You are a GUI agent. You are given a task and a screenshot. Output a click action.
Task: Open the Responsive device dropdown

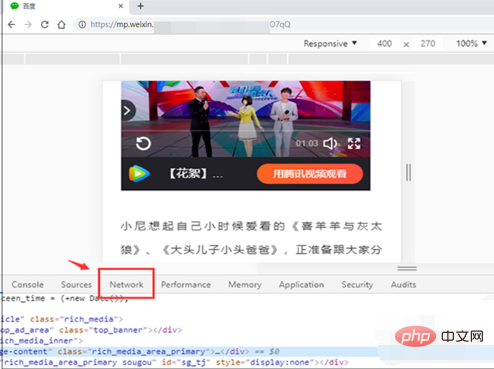click(330, 44)
